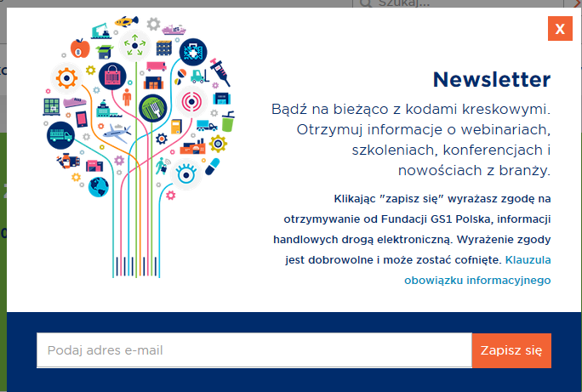Click the globe icon in the tree
Image resolution: width=582 pixels, height=392 pixels.
click(x=98, y=186)
